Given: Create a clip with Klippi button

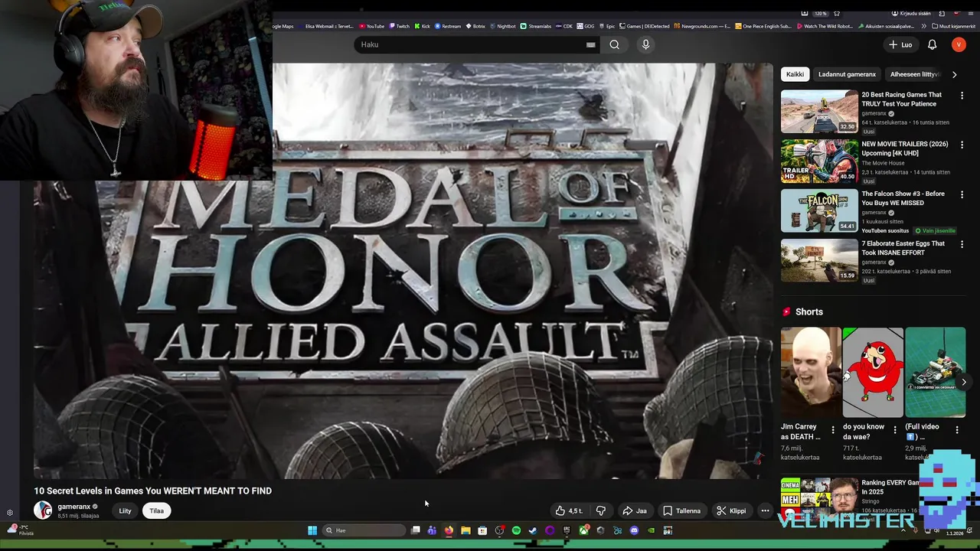Looking at the screenshot, I should [731, 510].
